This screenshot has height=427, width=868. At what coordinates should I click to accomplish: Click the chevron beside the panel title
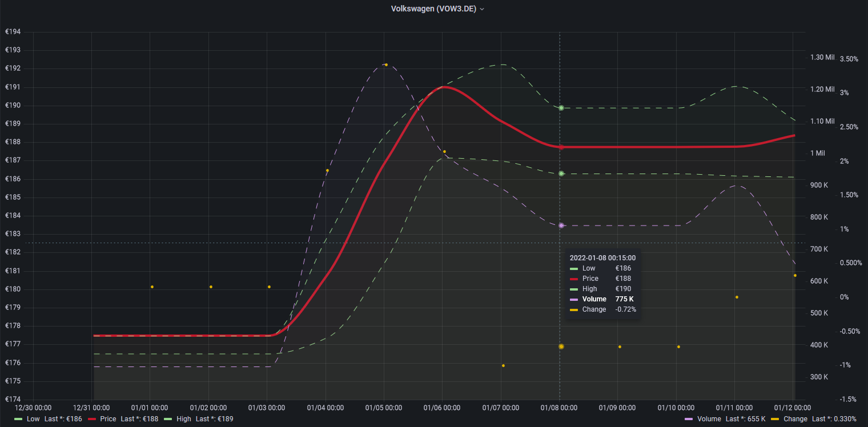tap(482, 9)
